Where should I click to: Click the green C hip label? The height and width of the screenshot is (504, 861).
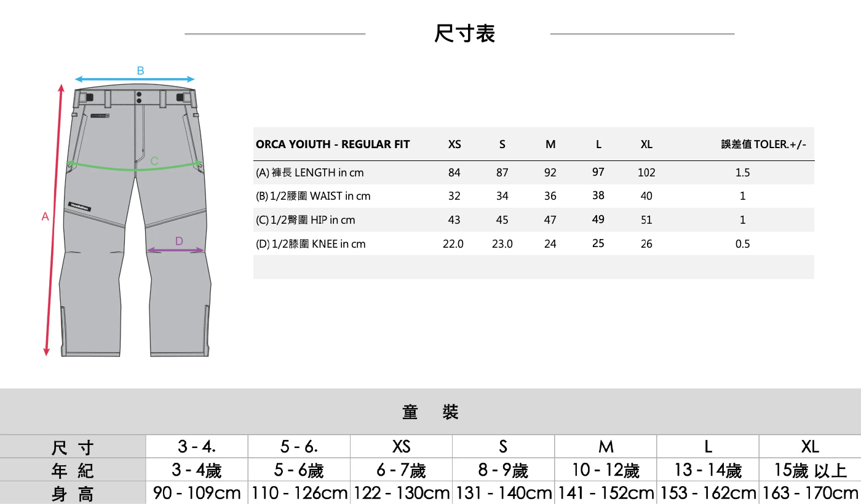[154, 161]
